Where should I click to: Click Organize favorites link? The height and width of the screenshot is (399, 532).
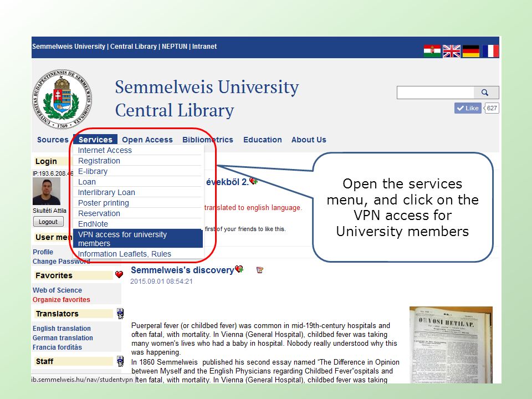(x=62, y=300)
